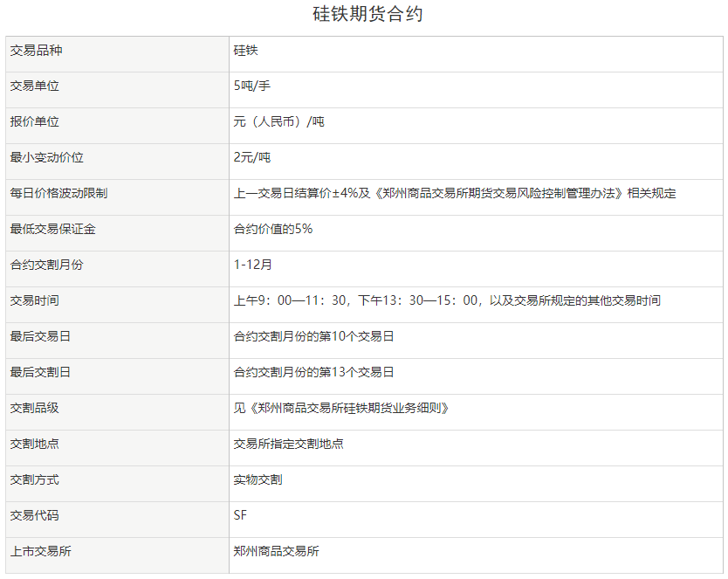The width and height of the screenshot is (728, 579).
Task: Click the 报价单位 row label
Action: tap(37, 122)
